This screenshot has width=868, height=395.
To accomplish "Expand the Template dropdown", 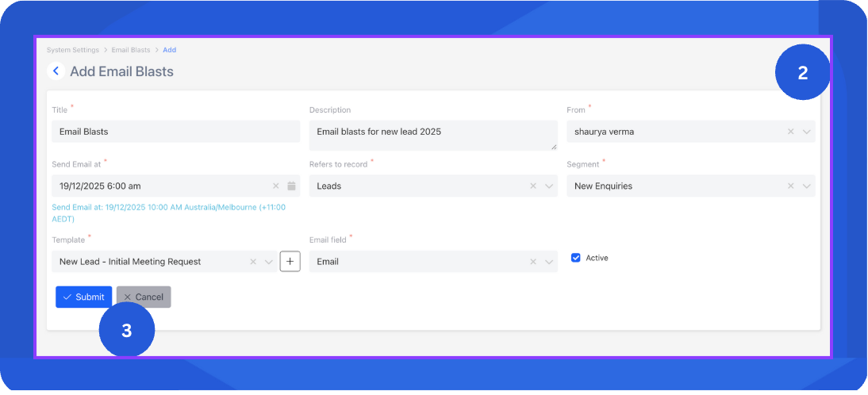I will tap(268, 262).
